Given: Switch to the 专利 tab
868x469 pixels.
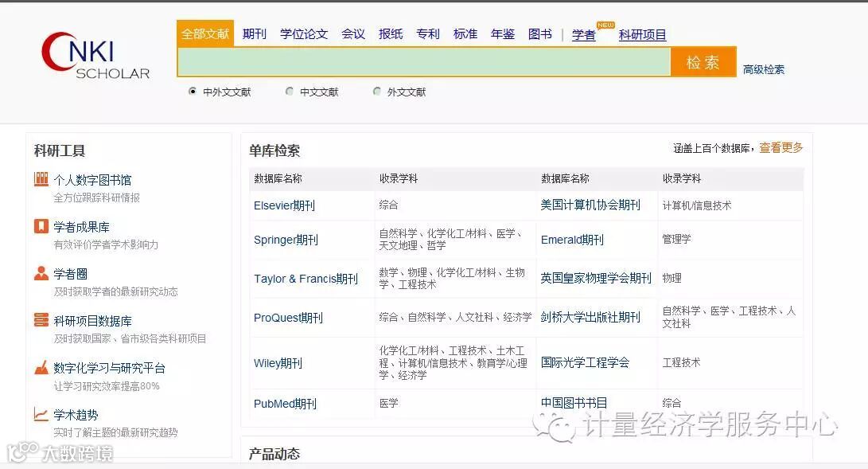Looking at the screenshot, I should [428, 34].
